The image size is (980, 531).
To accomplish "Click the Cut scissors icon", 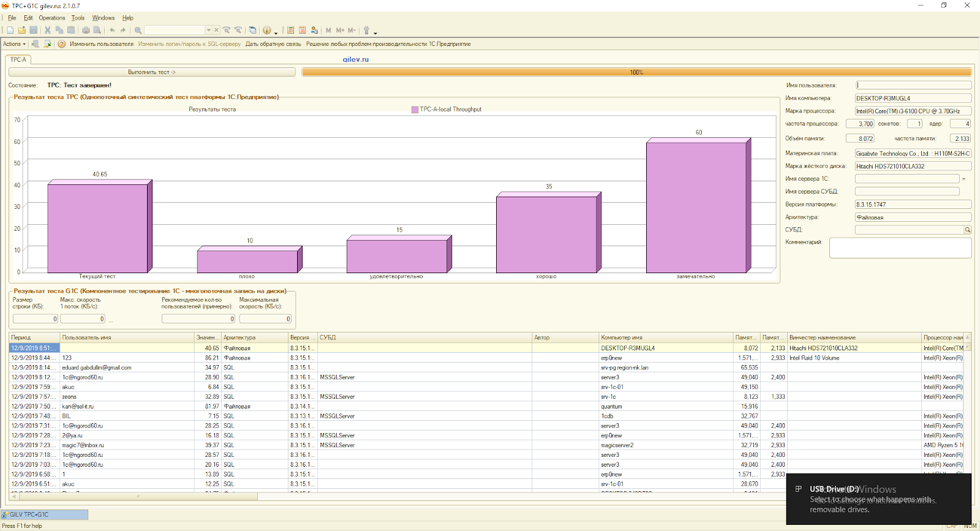I will tap(47, 30).
